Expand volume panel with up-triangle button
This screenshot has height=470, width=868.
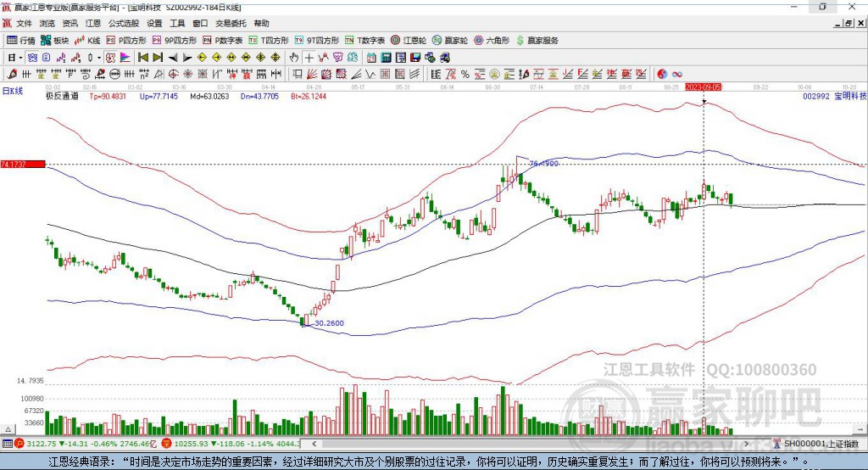pos(8,429)
